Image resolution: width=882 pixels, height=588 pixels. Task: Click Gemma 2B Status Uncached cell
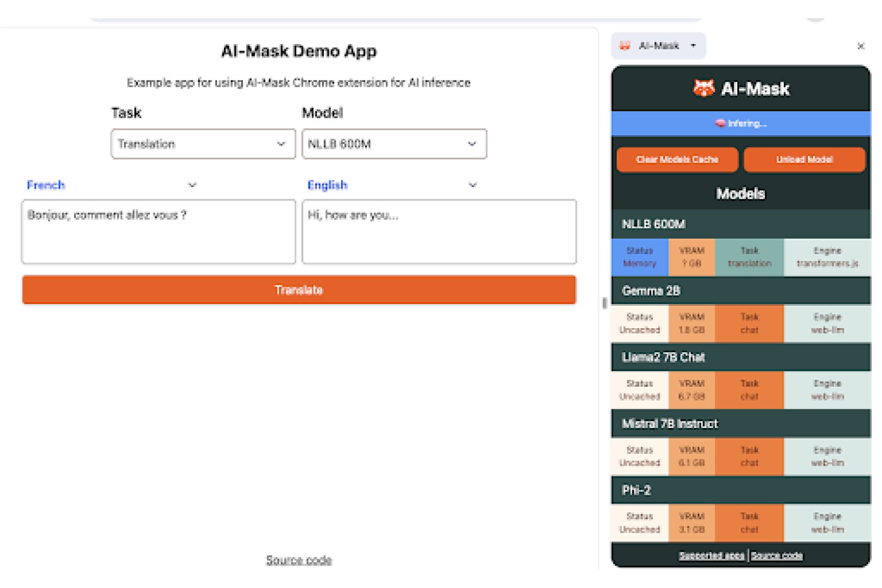pyautogui.click(x=640, y=323)
